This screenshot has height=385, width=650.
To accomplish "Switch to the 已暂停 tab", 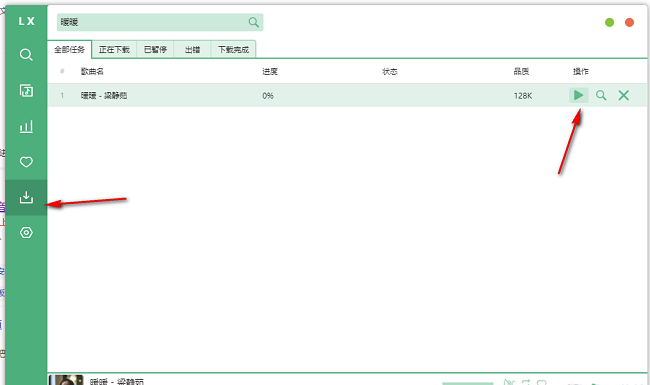I will (155, 50).
